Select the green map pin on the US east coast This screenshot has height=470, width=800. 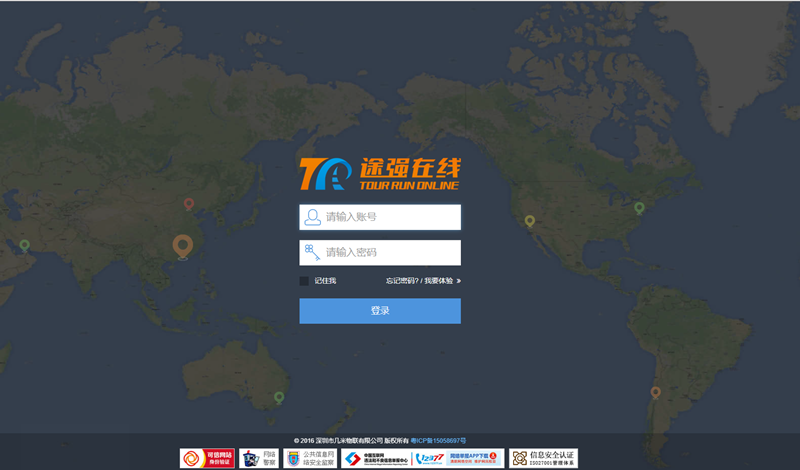point(639,208)
